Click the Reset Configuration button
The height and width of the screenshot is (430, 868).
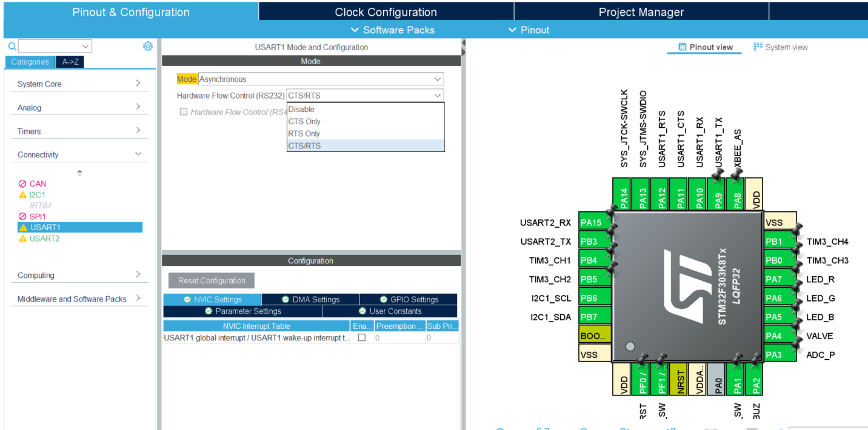212,280
